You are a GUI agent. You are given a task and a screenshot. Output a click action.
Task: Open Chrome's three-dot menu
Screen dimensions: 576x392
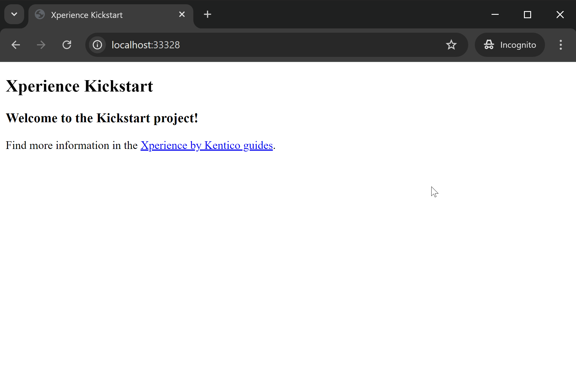pos(561,45)
